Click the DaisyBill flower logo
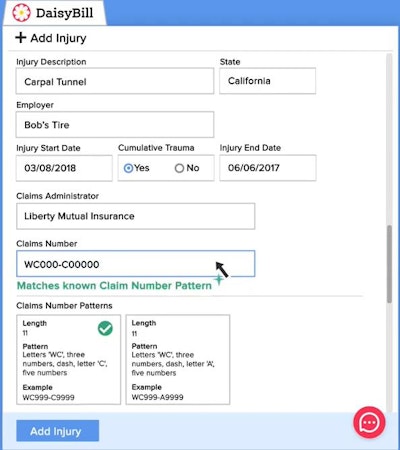 click(21, 13)
